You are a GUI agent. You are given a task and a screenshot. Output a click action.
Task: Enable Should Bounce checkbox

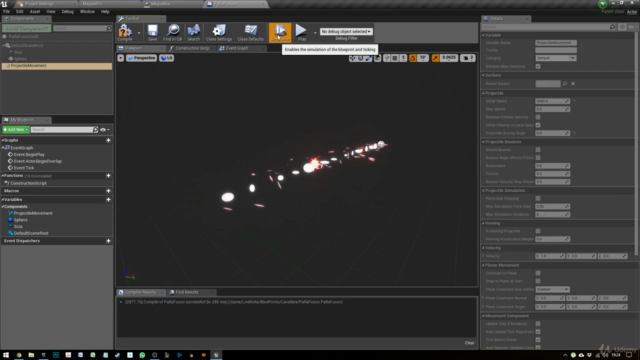(538, 150)
